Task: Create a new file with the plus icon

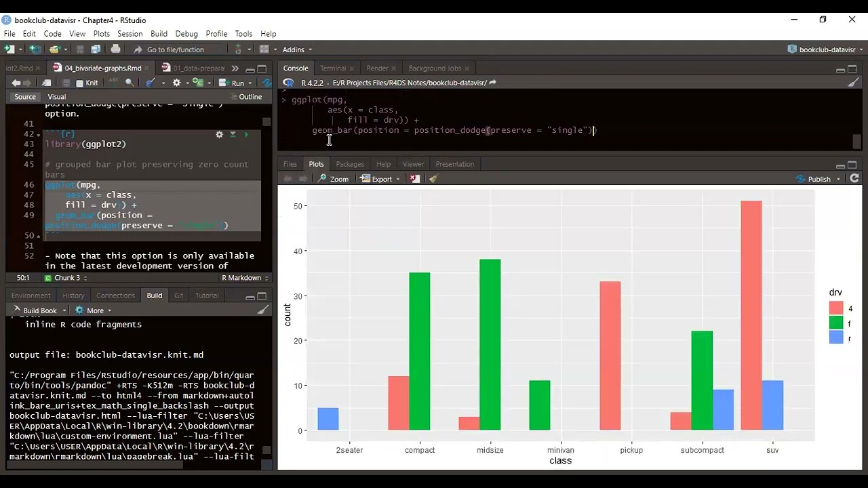Action: tap(9, 49)
